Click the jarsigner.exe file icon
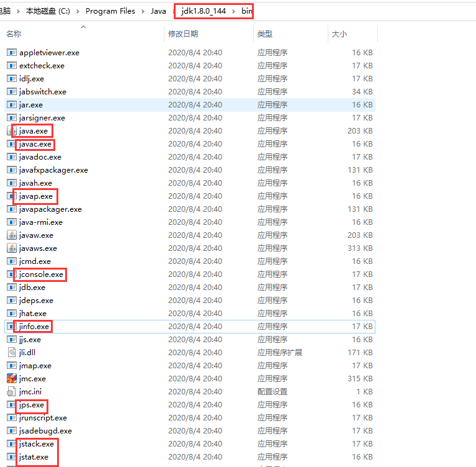476x467 pixels. [12, 118]
